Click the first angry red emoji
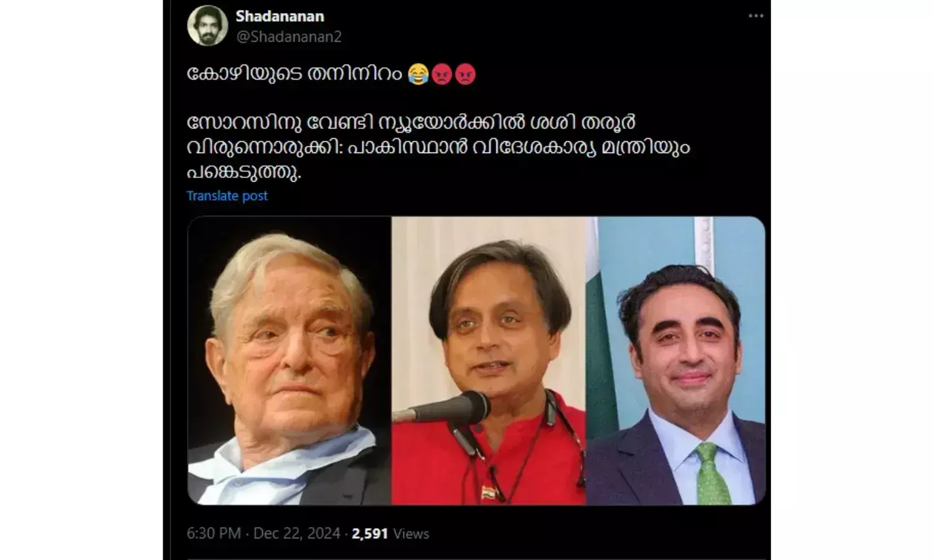 [441, 75]
